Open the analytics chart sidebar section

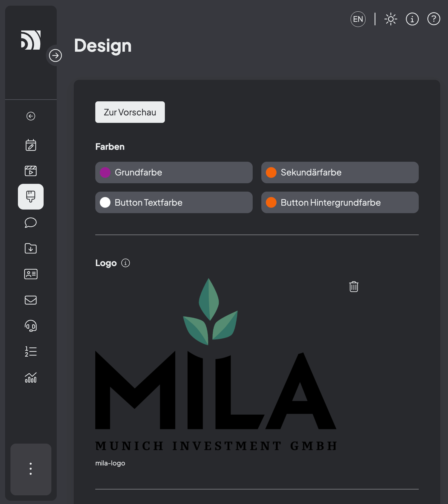pyautogui.click(x=31, y=378)
